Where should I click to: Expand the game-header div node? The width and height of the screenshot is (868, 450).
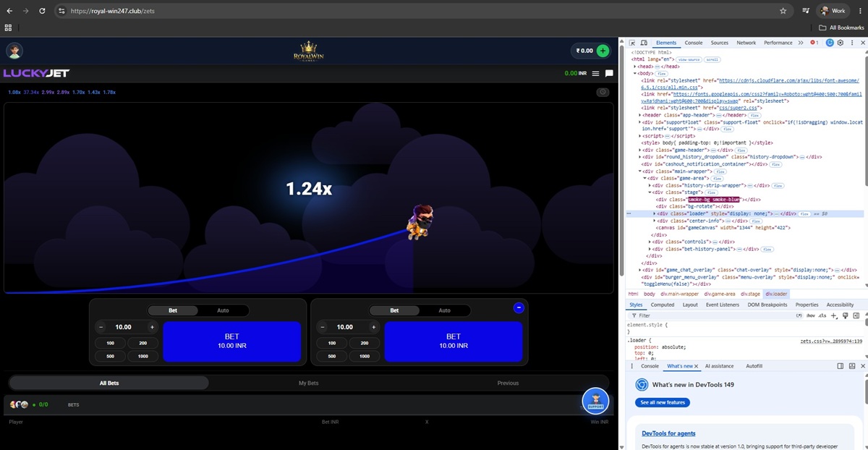coord(639,150)
